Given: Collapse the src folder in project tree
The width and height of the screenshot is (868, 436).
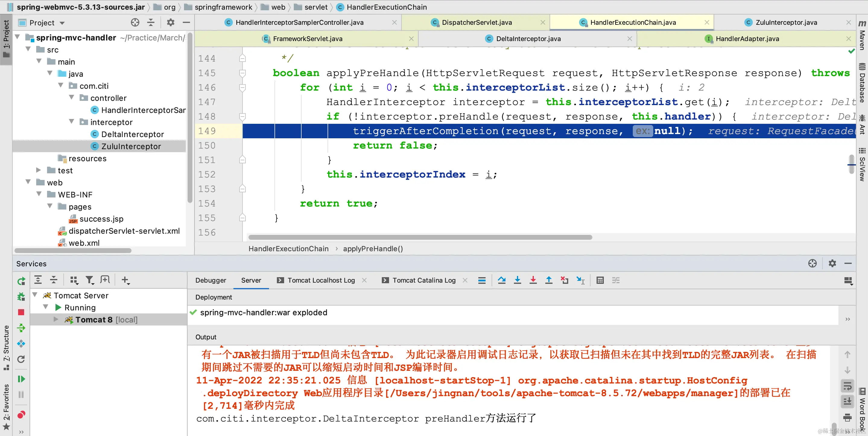Looking at the screenshot, I should (x=28, y=49).
